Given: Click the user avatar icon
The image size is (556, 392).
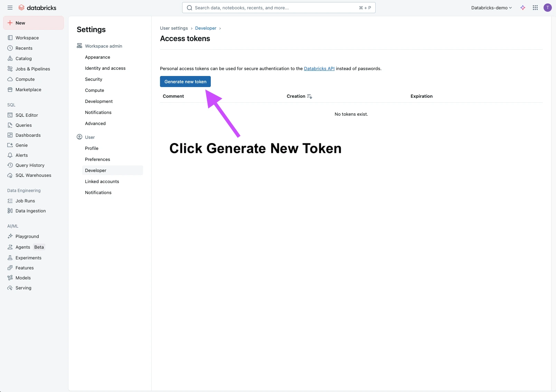Looking at the screenshot, I should pos(547,8).
